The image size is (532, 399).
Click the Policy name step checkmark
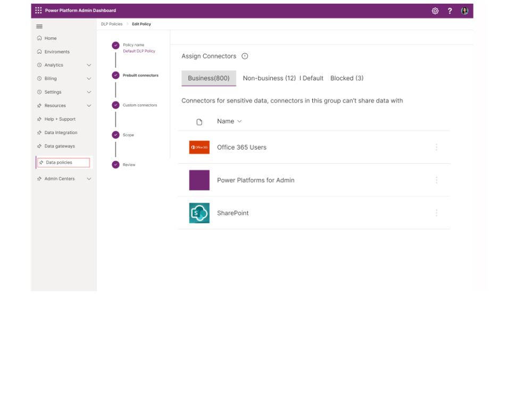point(115,45)
